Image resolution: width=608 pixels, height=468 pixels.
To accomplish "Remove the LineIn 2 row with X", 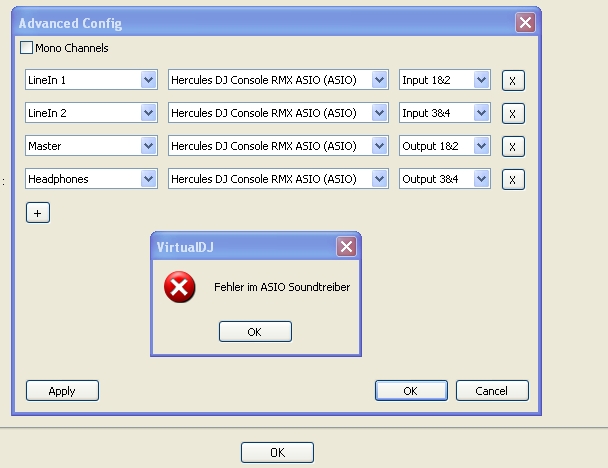I will 513,114.
